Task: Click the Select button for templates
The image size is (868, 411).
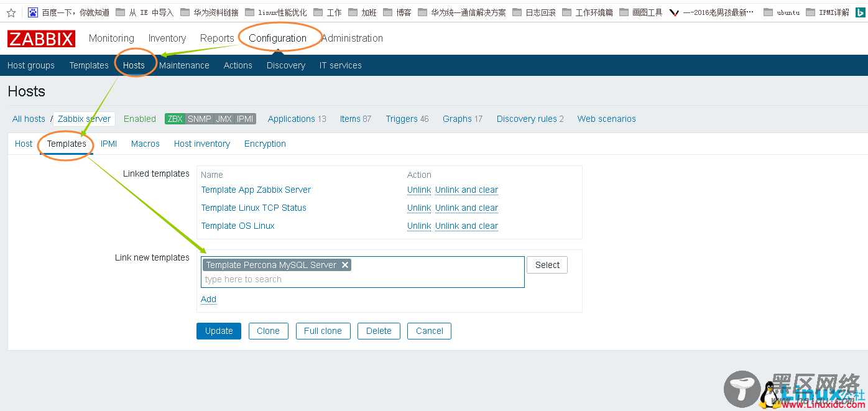Action: [547, 265]
